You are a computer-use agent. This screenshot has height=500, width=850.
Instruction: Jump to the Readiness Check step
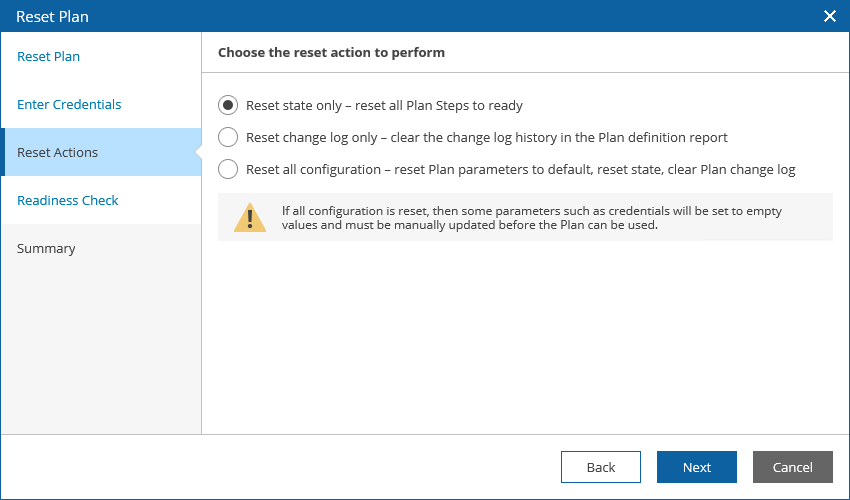[x=67, y=200]
